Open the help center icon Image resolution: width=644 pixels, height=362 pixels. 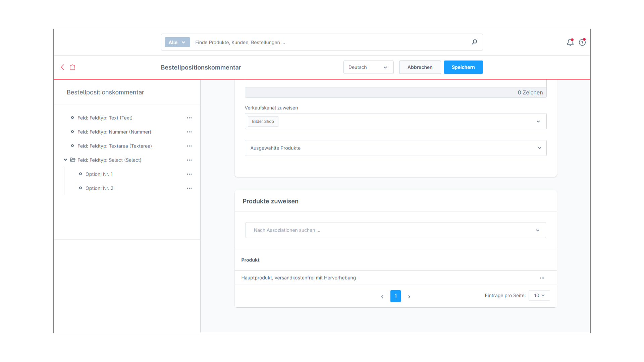[582, 42]
